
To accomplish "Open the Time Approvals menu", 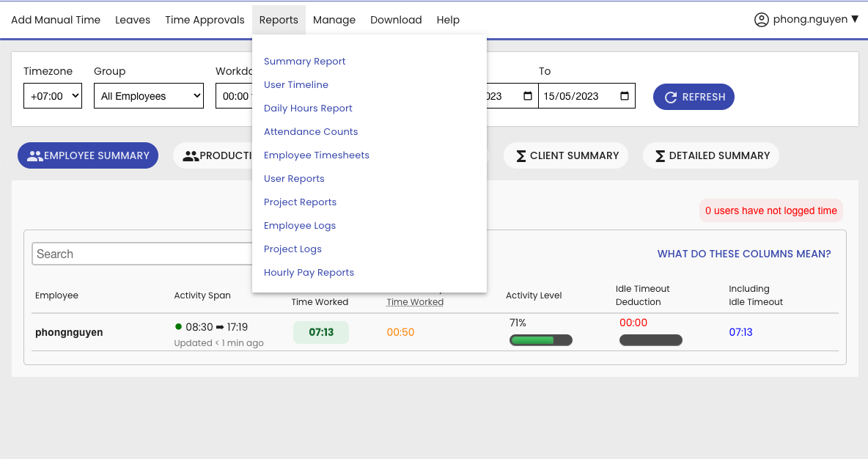I will point(205,20).
